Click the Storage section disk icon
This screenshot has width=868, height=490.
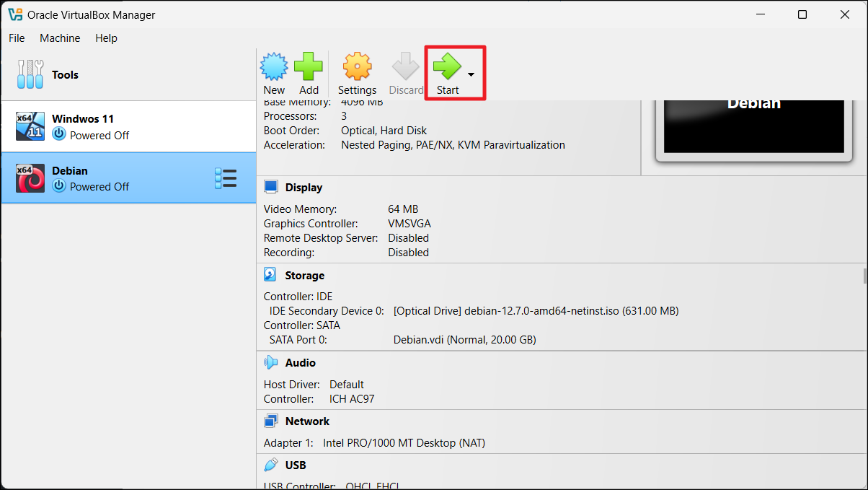pos(271,275)
